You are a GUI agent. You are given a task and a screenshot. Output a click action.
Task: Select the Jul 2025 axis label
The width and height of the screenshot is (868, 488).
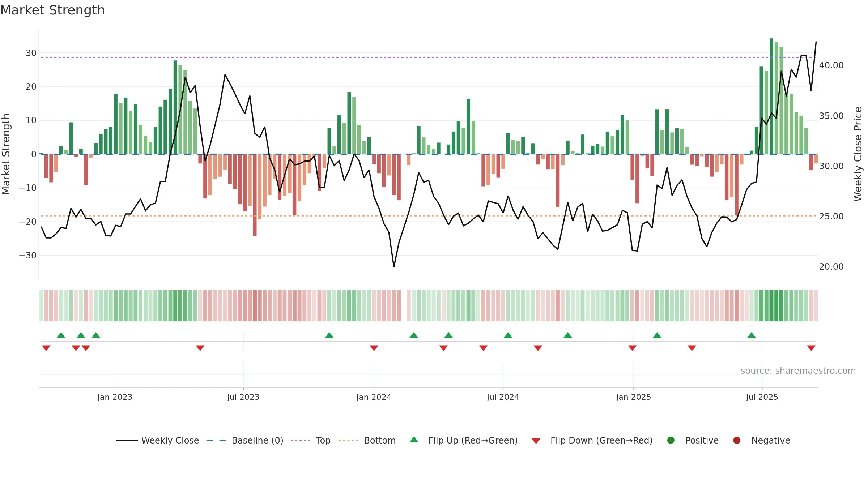tap(762, 397)
